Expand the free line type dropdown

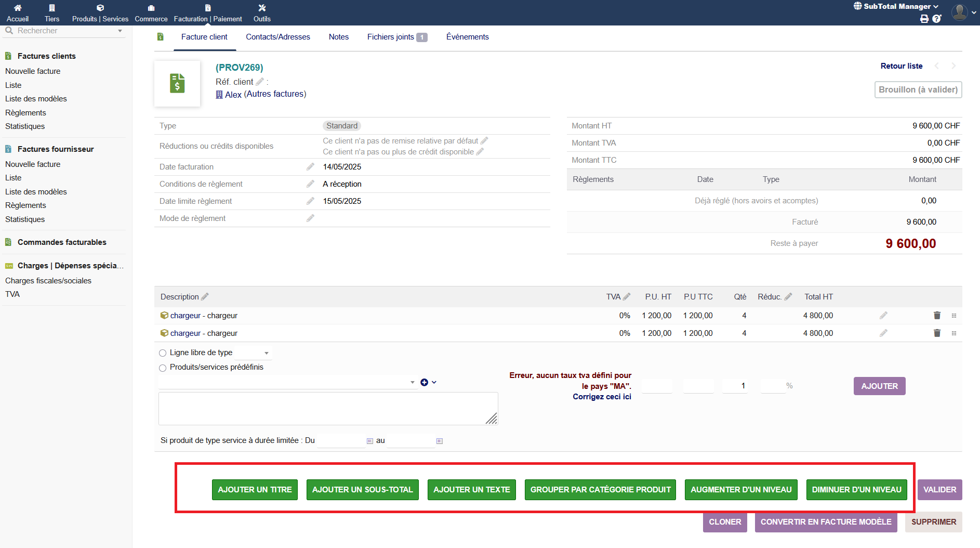coord(254,353)
